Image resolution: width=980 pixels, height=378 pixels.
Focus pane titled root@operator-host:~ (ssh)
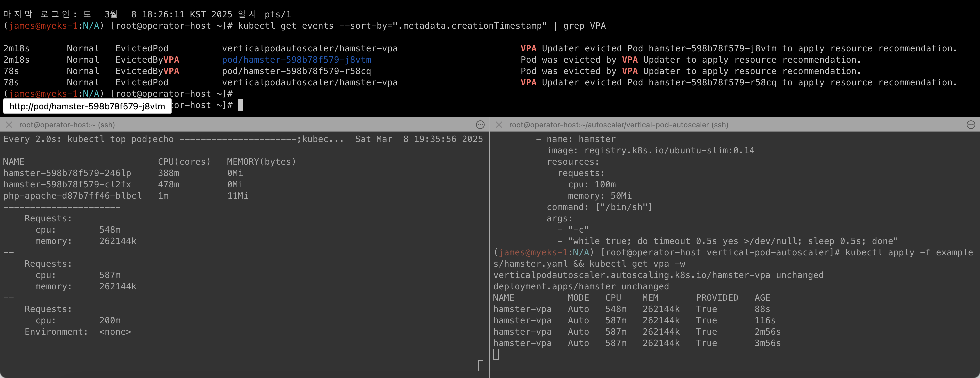(x=67, y=125)
